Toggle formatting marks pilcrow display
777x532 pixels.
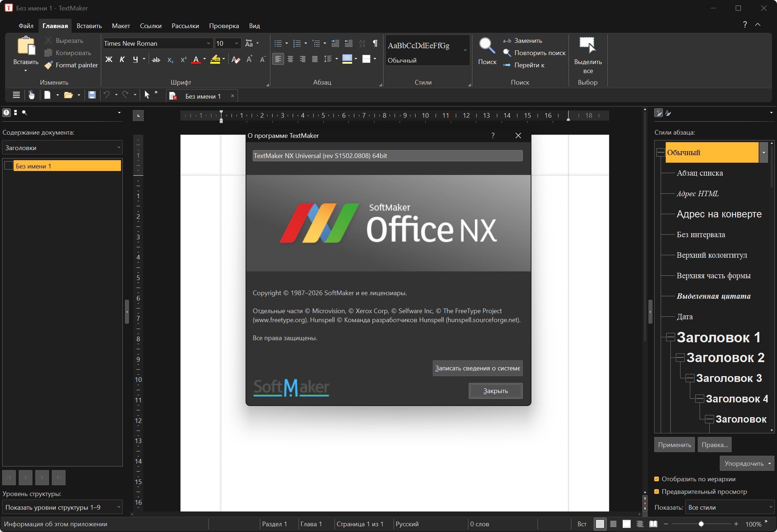pos(375,44)
